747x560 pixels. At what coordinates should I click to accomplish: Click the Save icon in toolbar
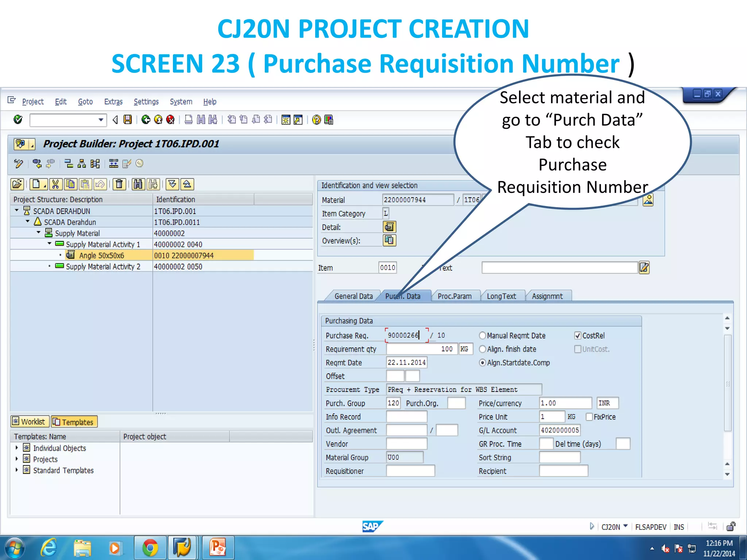click(128, 120)
